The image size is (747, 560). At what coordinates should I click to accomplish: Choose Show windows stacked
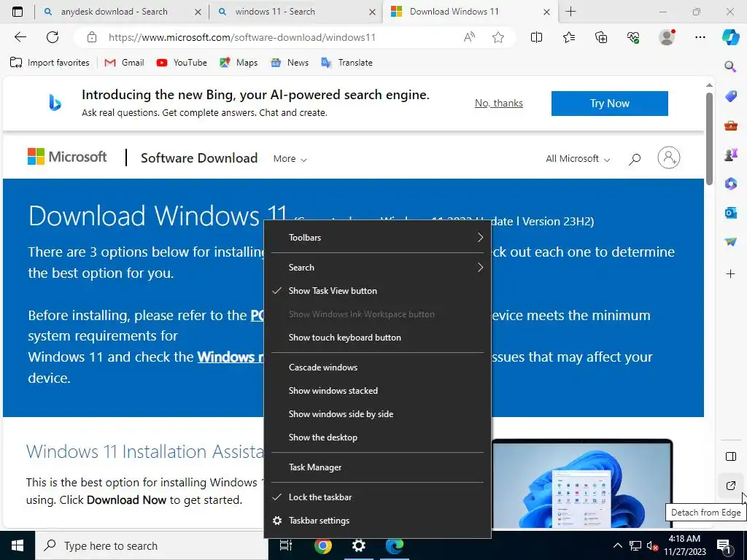point(377,391)
